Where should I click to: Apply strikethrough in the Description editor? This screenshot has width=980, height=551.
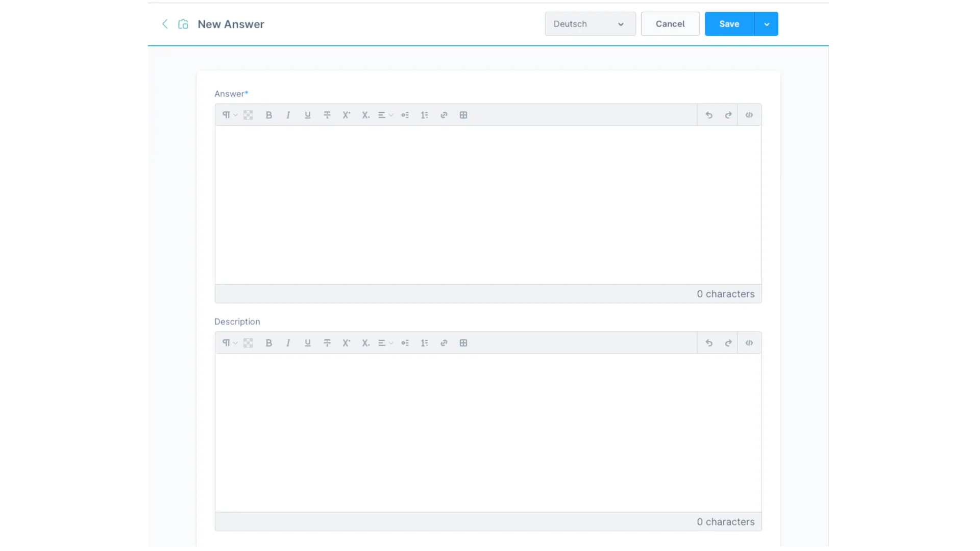pyautogui.click(x=327, y=342)
